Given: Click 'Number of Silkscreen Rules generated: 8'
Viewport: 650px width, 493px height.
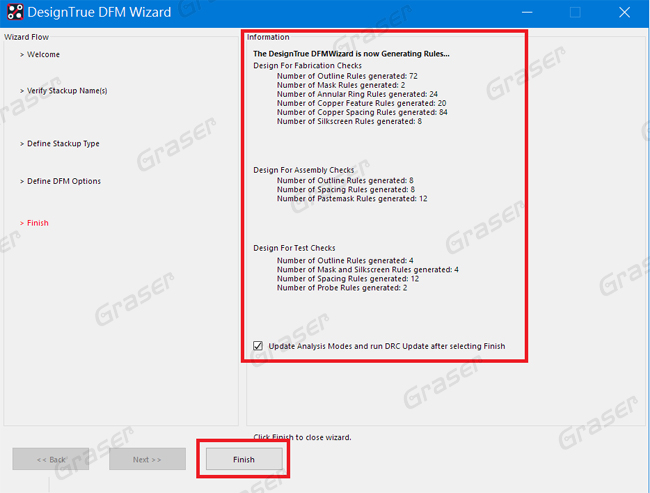Looking at the screenshot, I should click(x=349, y=121).
